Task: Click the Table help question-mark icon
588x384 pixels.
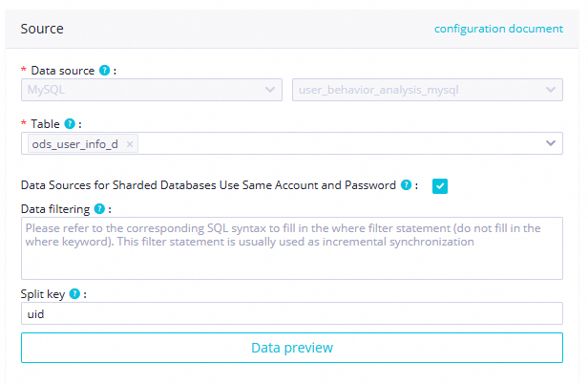Action: [70, 124]
